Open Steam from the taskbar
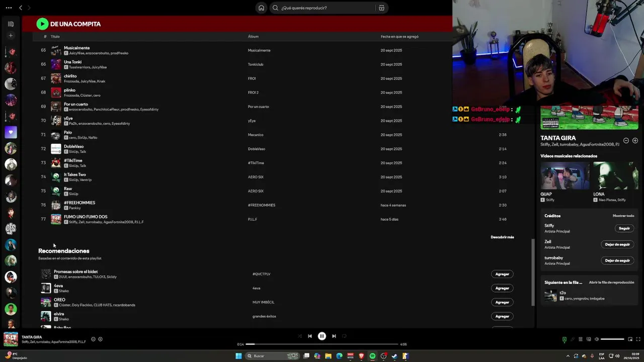This screenshot has height=362, width=644. (x=394, y=356)
